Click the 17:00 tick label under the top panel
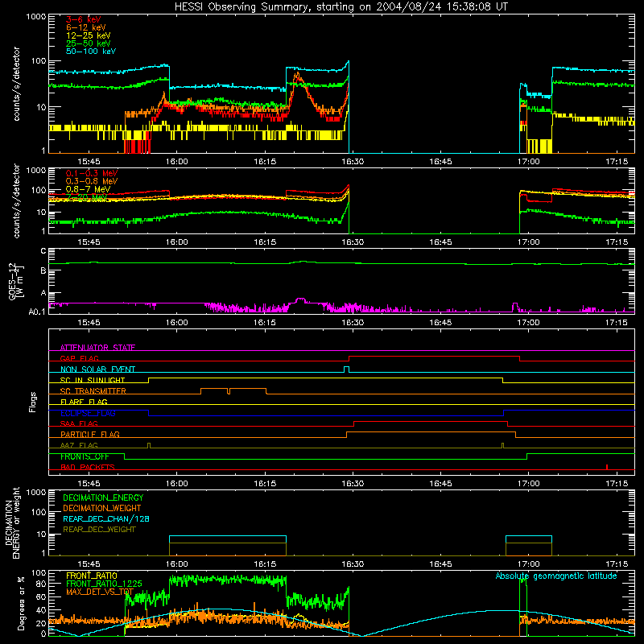 tap(528, 162)
